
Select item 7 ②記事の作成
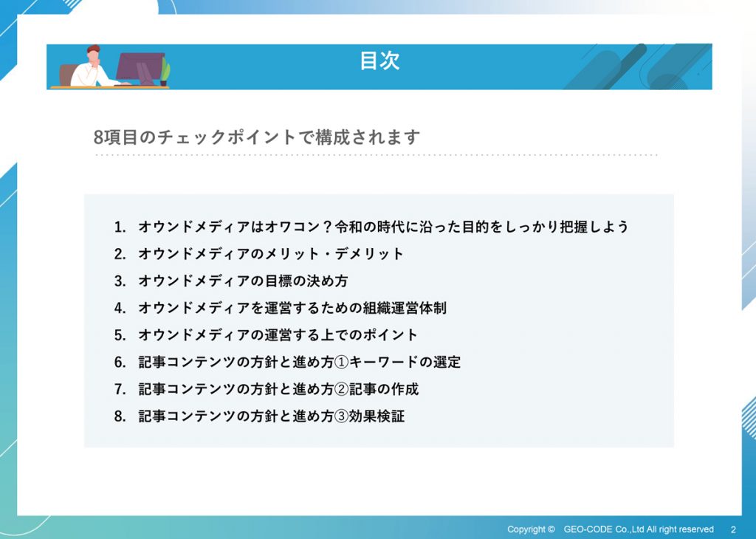[266, 388]
